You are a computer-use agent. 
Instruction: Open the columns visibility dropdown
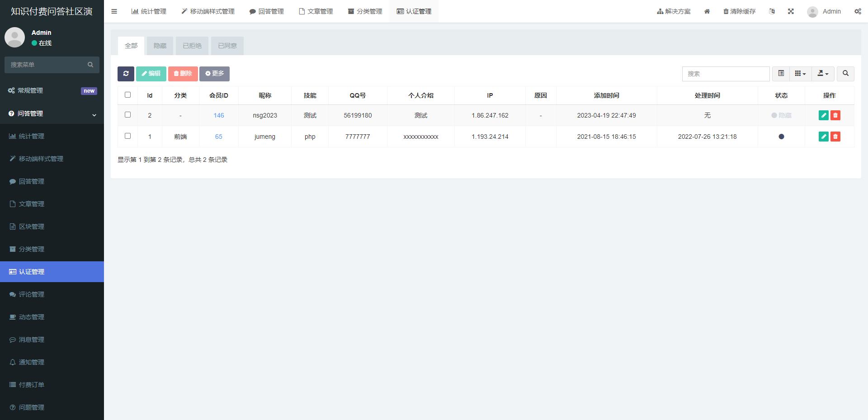pos(800,74)
